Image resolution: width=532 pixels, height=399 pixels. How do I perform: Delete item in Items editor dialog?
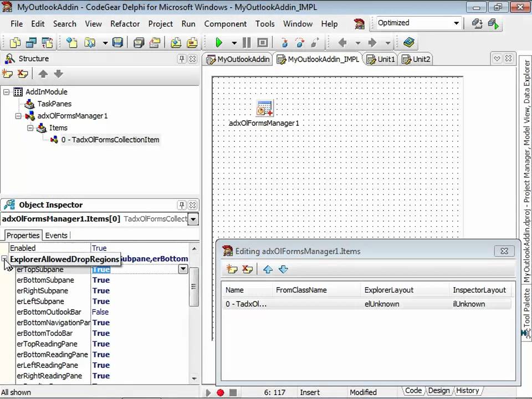(x=247, y=269)
